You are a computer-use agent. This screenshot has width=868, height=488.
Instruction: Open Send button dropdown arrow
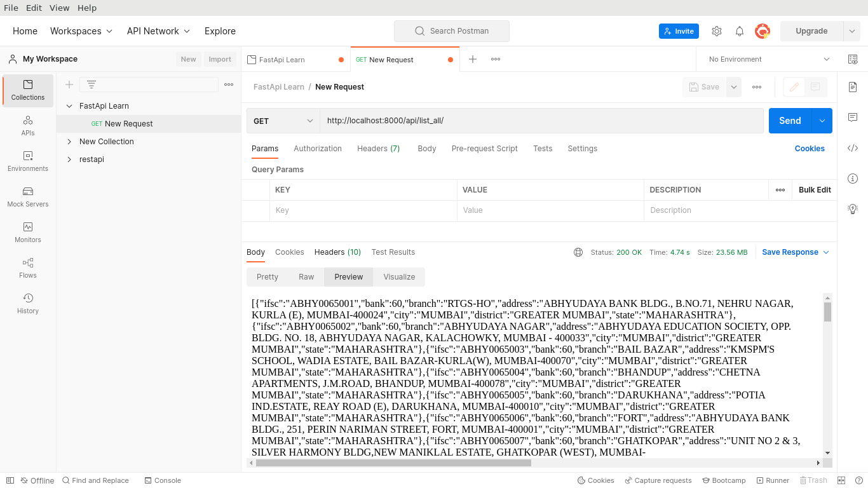(822, 121)
